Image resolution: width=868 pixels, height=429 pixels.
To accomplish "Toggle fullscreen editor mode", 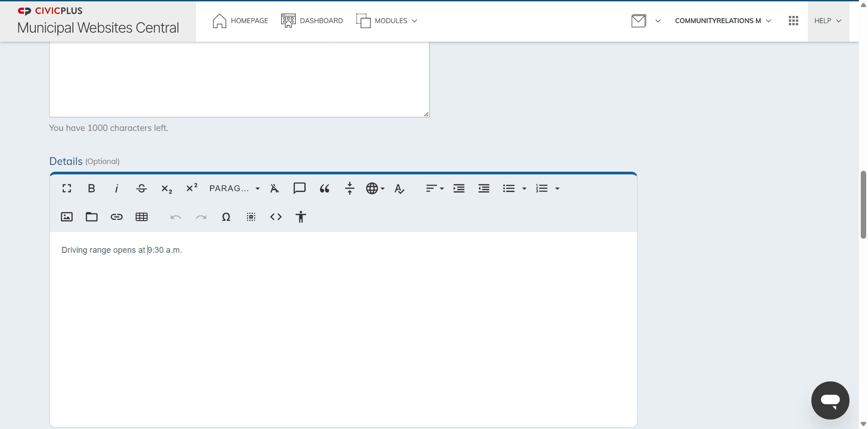I will tap(67, 188).
